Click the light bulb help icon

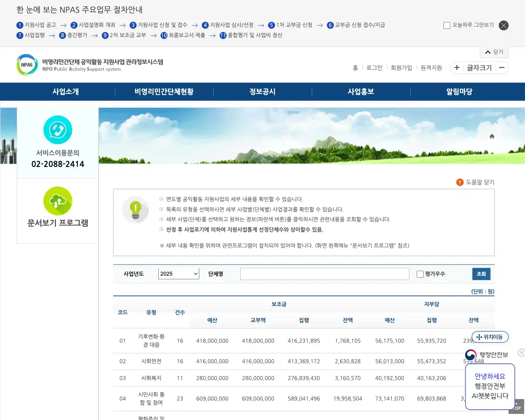(x=135, y=210)
